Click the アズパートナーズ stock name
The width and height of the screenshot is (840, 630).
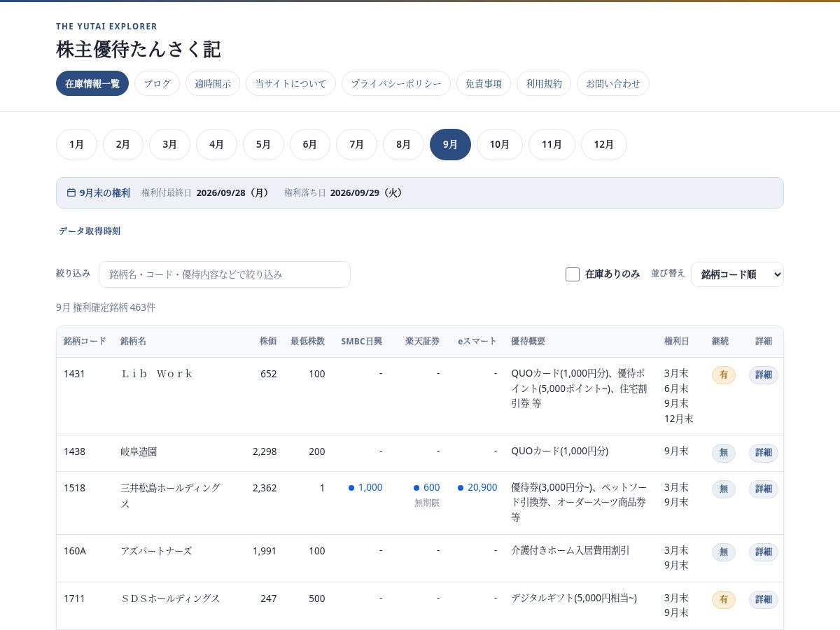pos(156,551)
